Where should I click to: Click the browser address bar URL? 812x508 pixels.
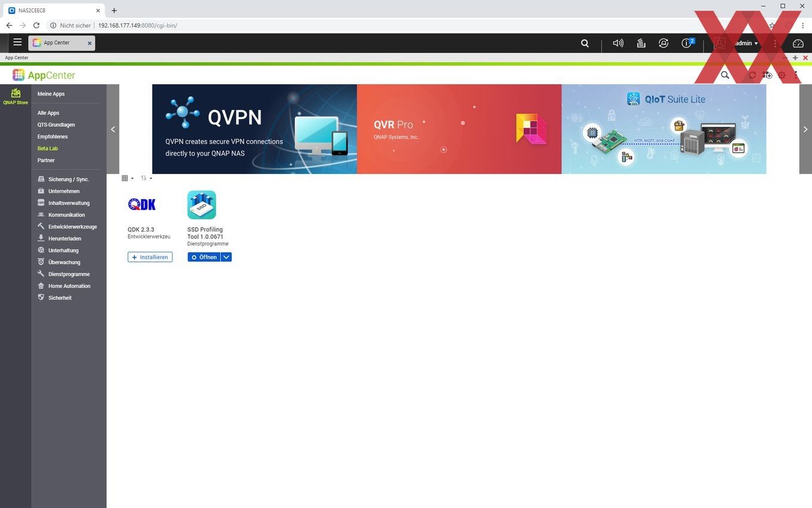[x=137, y=26]
